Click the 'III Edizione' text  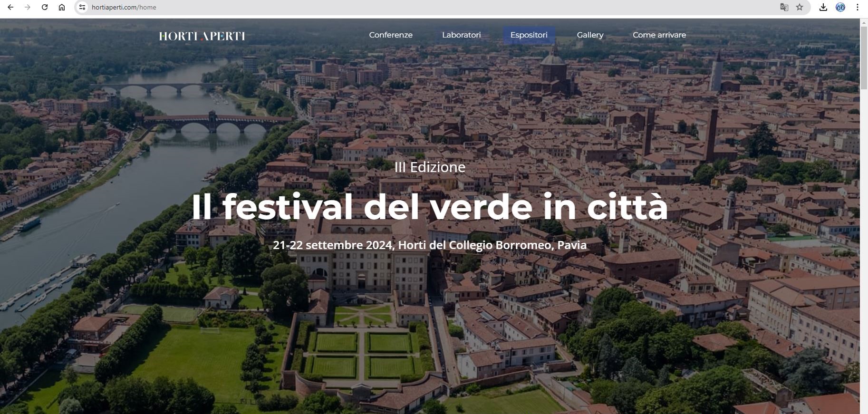[x=430, y=167]
